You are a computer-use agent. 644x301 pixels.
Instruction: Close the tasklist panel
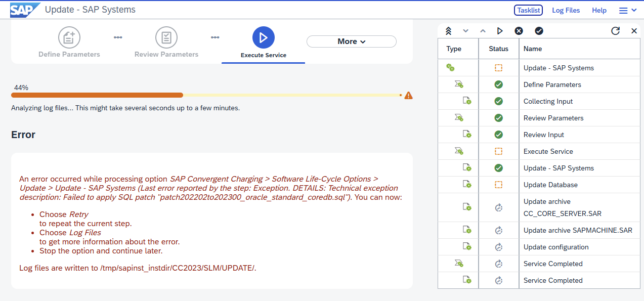pos(634,31)
